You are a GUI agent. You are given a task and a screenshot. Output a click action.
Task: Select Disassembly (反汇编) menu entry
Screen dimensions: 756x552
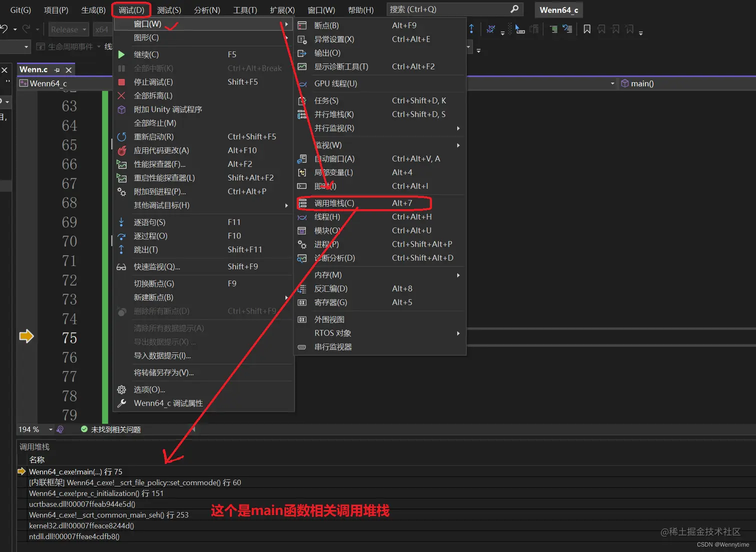(380, 289)
